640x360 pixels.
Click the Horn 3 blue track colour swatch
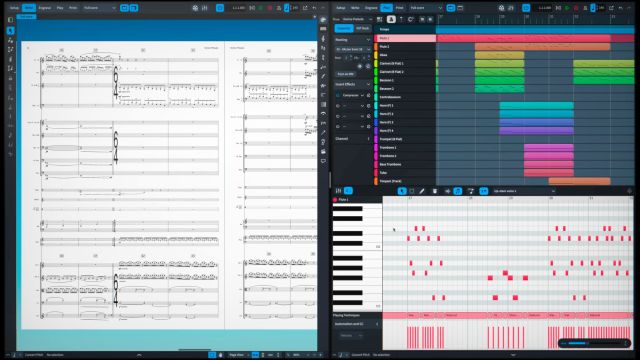click(376, 122)
